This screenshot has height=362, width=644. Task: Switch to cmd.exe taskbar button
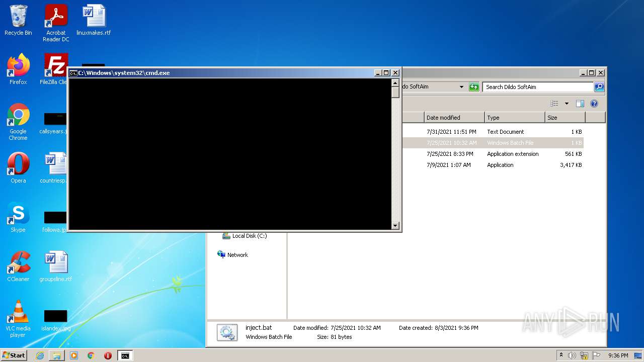point(125,355)
